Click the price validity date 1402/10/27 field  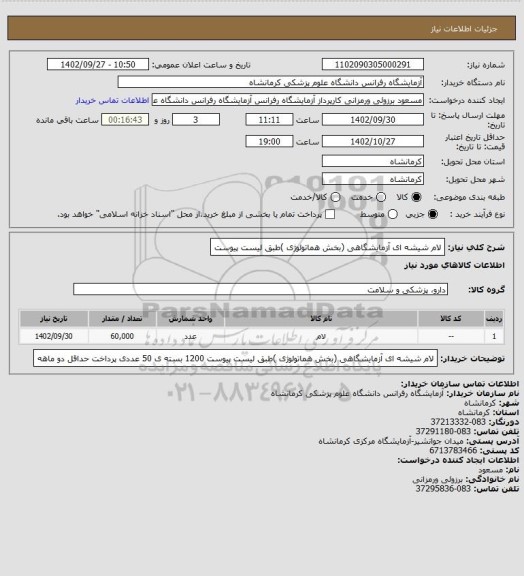click(x=373, y=141)
